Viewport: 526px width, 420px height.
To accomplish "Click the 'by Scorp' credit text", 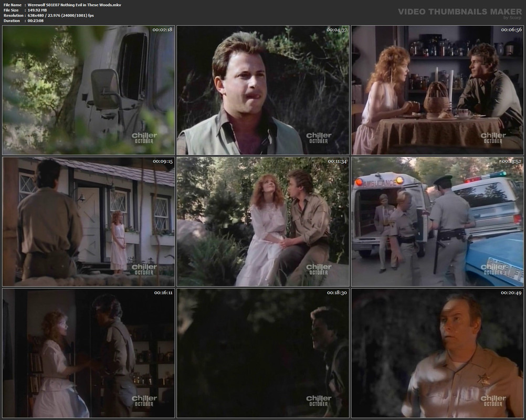I will tap(512, 18).
